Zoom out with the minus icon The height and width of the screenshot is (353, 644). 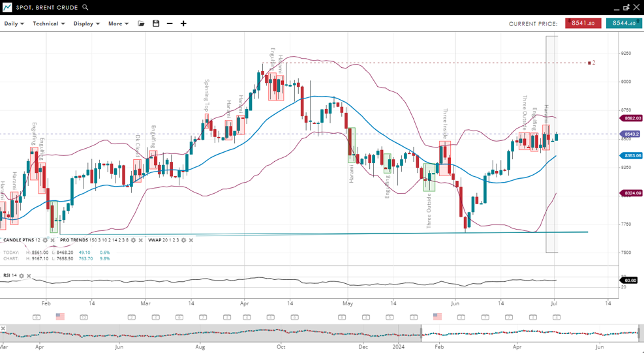[x=170, y=23]
